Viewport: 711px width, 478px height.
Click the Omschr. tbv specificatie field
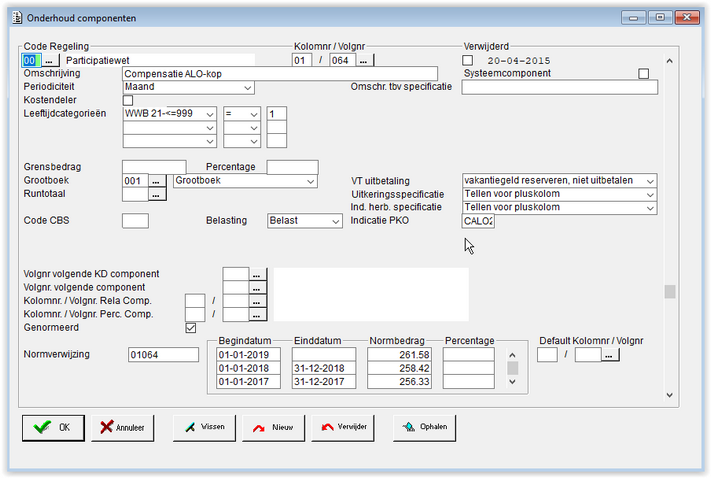click(x=560, y=87)
